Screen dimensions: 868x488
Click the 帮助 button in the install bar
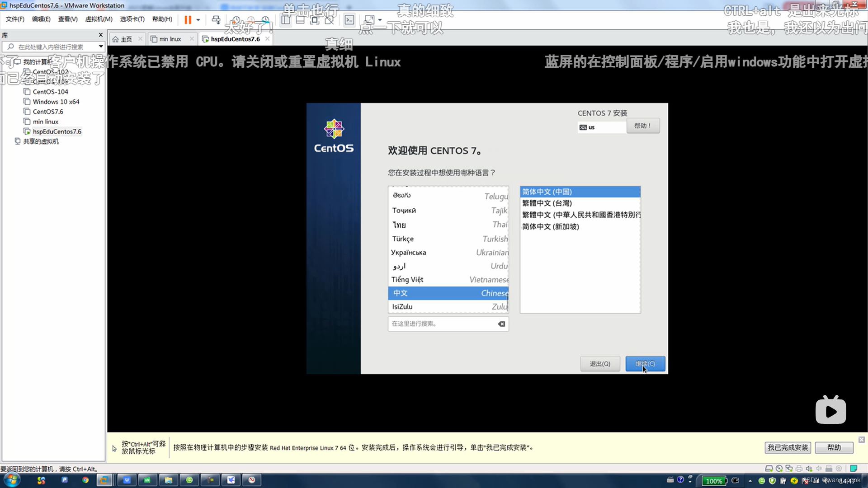coord(834,447)
